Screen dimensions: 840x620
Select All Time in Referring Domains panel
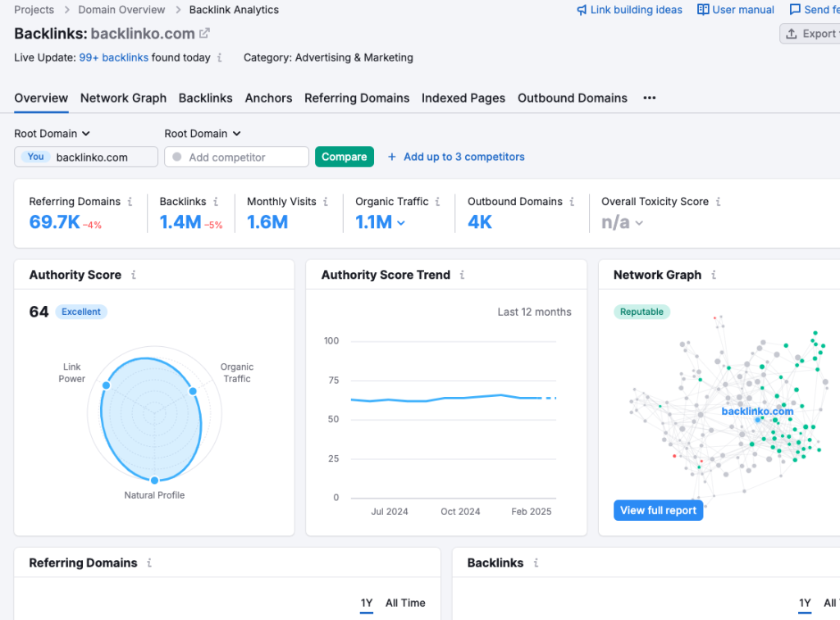tap(405, 603)
